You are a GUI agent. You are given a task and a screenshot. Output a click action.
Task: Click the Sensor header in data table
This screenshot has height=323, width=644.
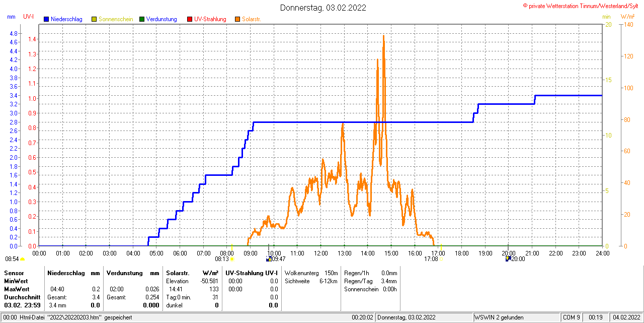click(x=14, y=273)
